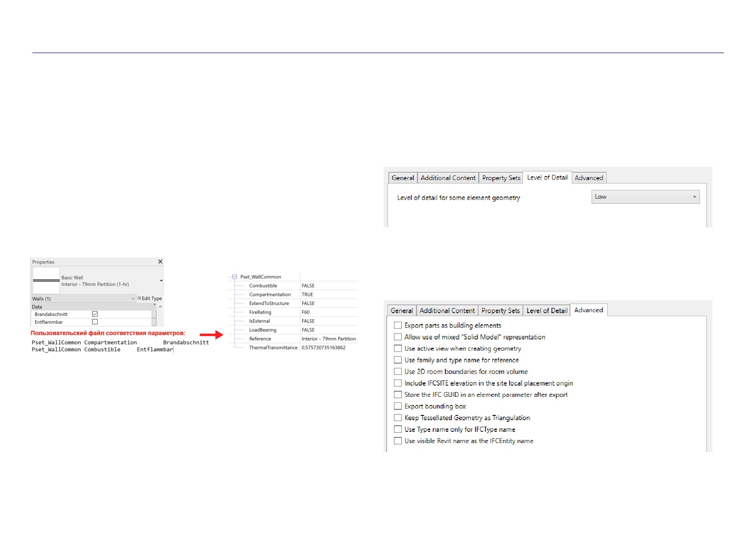This screenshot has width=756, height=535.
Task: Enable the Entflammbar checkbox
Action: 95,322
